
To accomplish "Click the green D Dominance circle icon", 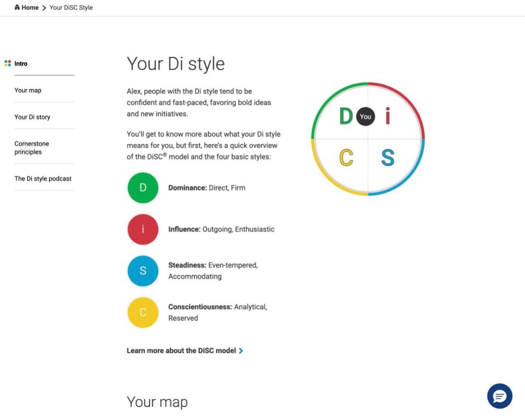I will [143, 188].
